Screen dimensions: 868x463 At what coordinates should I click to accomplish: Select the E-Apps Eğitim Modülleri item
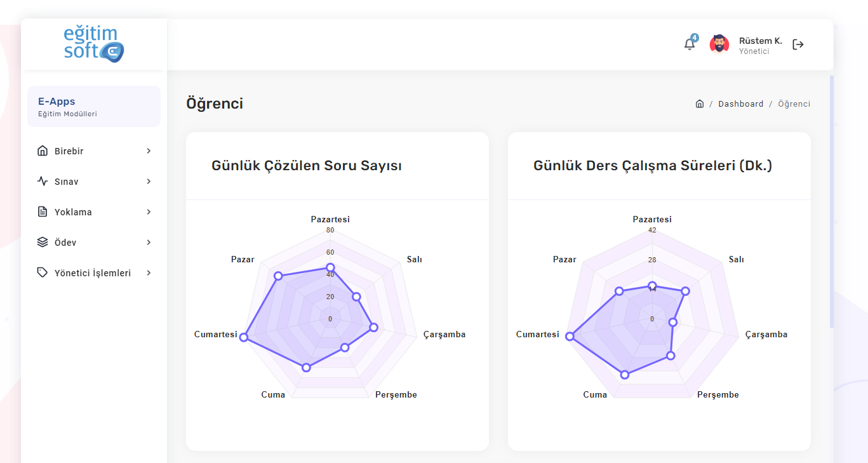point(94,107)
